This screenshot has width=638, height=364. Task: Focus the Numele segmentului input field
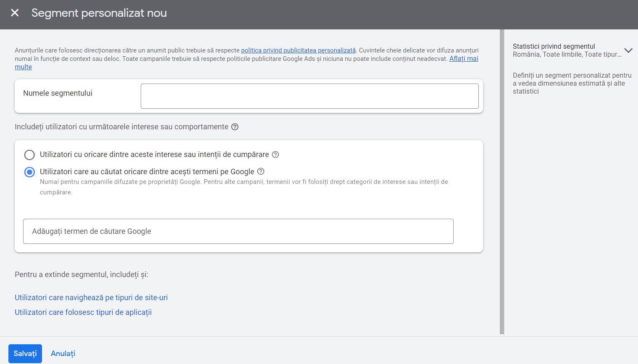click(310, 96)
